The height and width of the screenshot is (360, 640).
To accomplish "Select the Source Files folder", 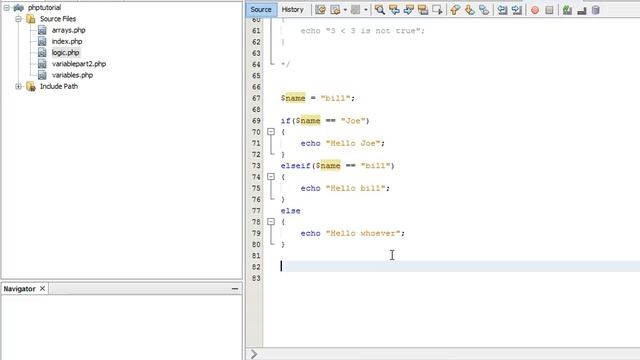I will point(58,19).
